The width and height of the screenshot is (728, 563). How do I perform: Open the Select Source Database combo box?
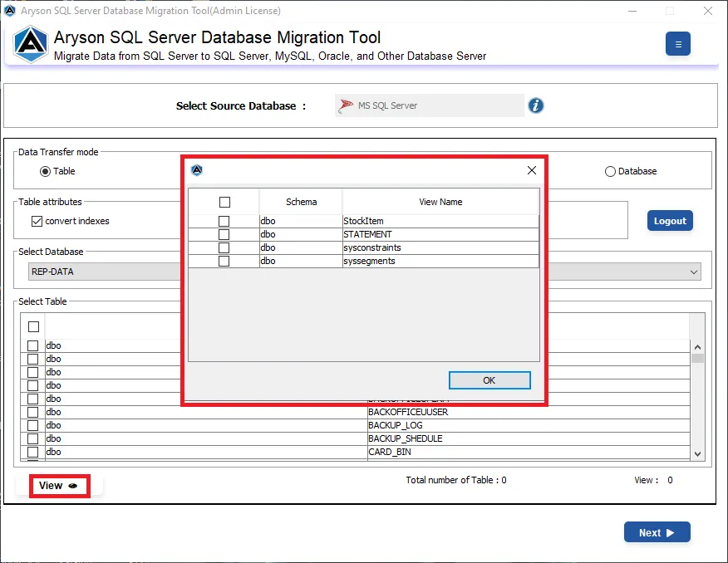[x=430, y=105]
